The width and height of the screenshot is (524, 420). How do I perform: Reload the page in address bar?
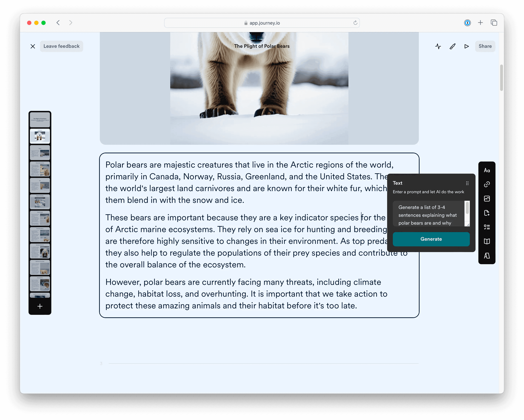[355, 23]
